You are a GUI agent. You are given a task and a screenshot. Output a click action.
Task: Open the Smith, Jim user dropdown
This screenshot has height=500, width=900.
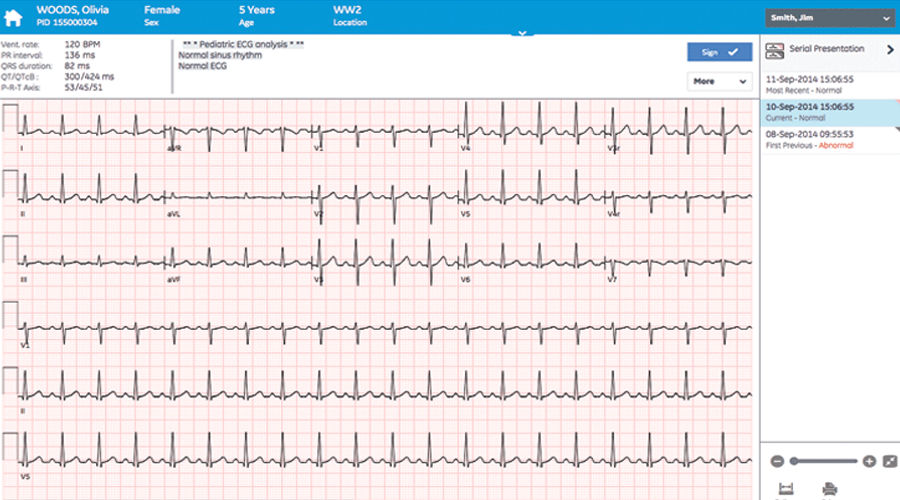(829, 18)
